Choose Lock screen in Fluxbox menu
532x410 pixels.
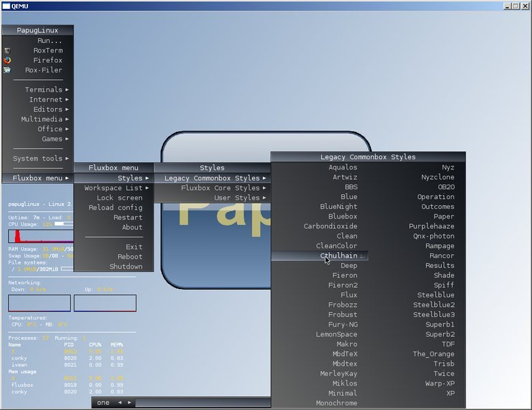pyautogui.click(x=113, y=198)
